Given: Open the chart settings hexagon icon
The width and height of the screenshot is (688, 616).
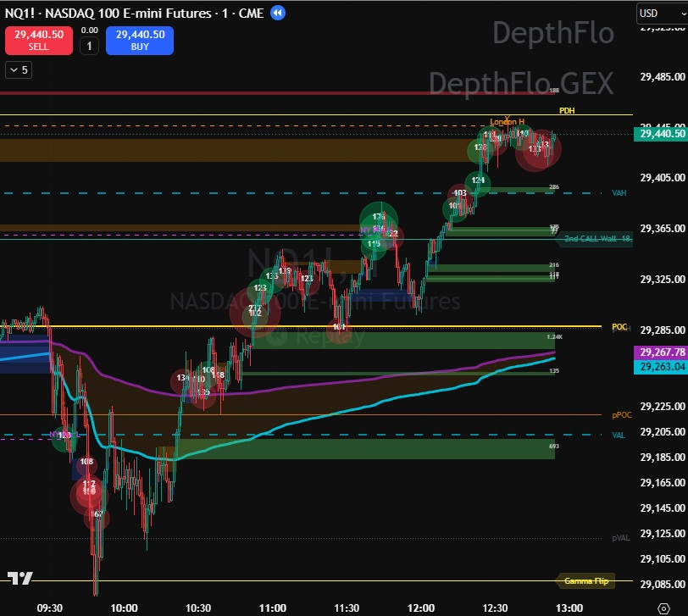Looking at the screenshot, I should (x=663, y=608).
